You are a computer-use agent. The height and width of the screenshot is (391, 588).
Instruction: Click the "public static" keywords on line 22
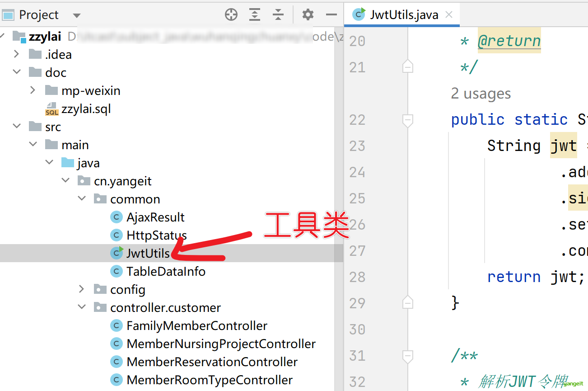[x=509, y=120]
